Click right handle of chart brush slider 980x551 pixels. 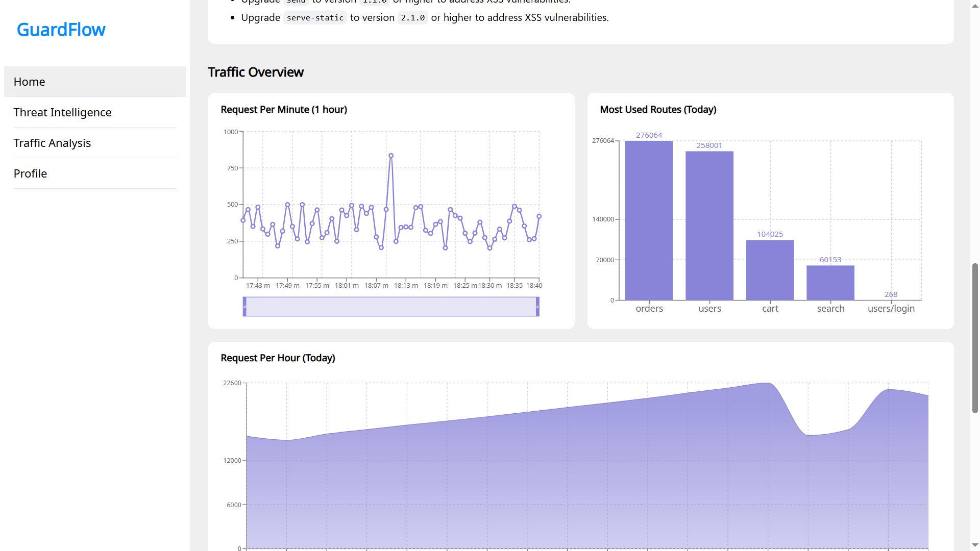coord(537,307)
